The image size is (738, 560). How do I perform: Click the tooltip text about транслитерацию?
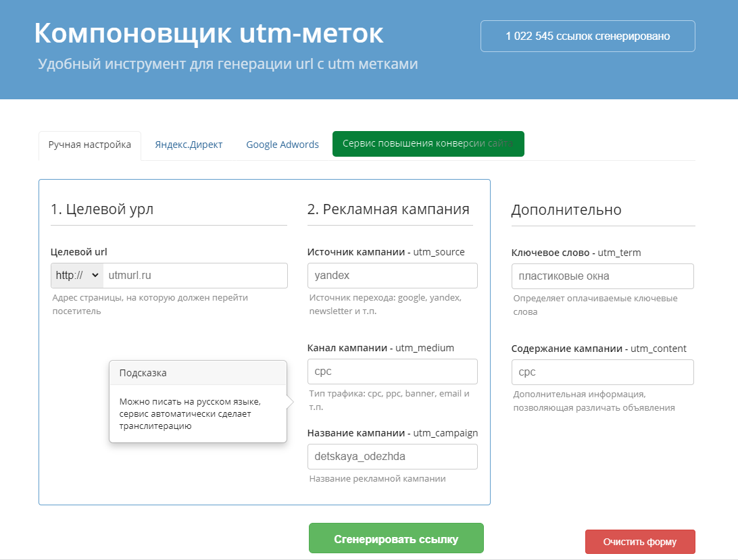[190, 414]
